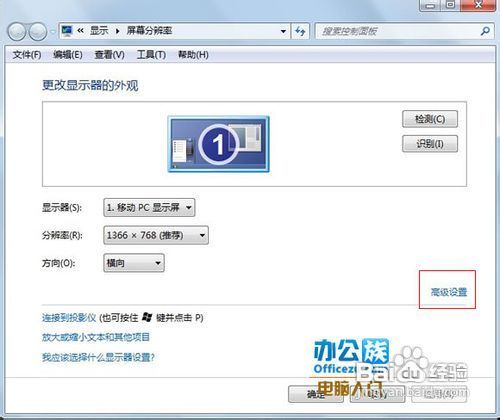The height and width of the screenshot is (420, 500).
Task: Click the 屏幕分辨率 breadcrumb segment
Action: [x=149, y=31]
